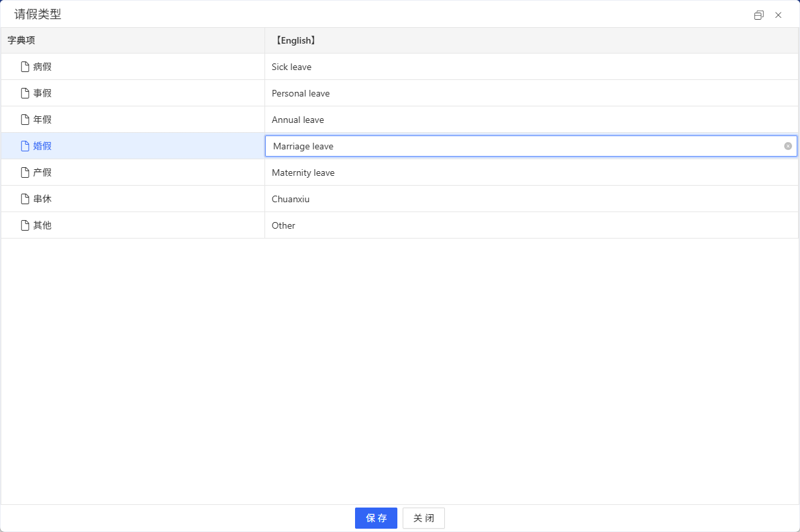The width and height of the screenshot is (800, 532).
Task: Click the file icon beside 事假
Action: [25, 93]
